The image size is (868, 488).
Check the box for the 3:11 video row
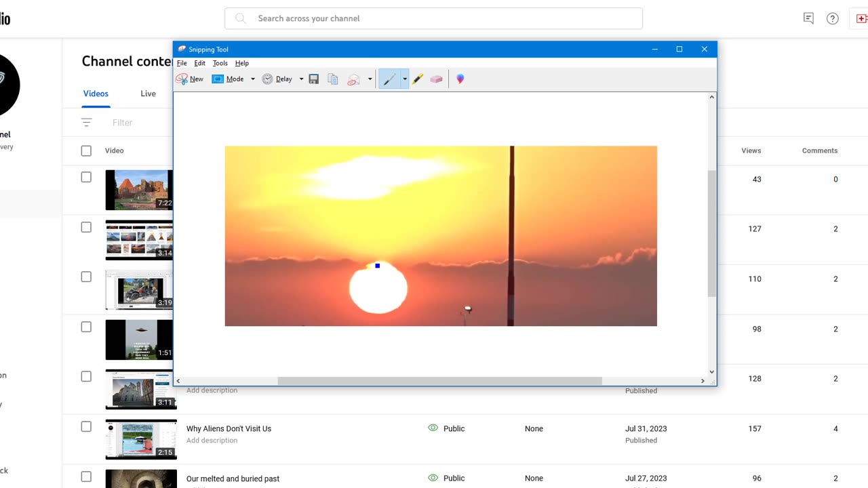[x=86, y=376]
